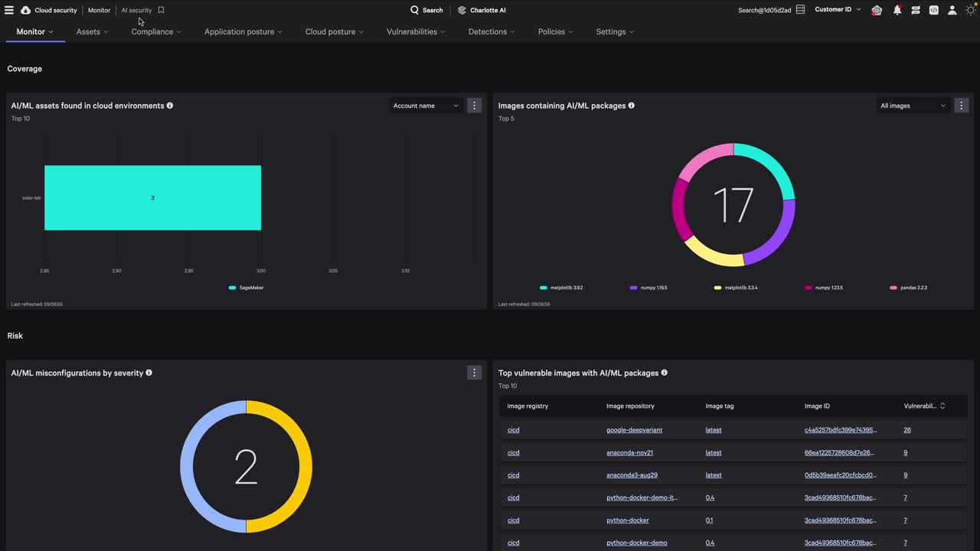Toggle the light/dark theme sun icon
The image size is (980, 551).
pos(970,10)
